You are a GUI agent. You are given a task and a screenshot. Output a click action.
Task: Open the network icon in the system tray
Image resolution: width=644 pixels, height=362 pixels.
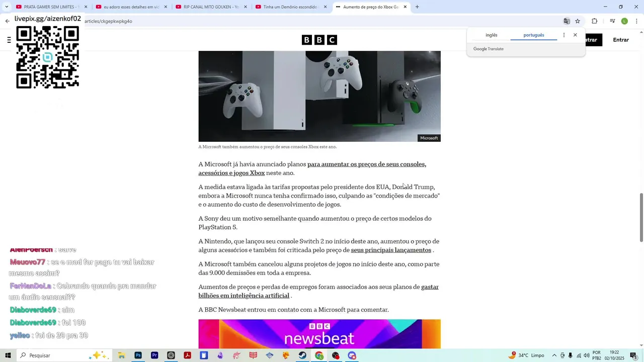(579, 355)
